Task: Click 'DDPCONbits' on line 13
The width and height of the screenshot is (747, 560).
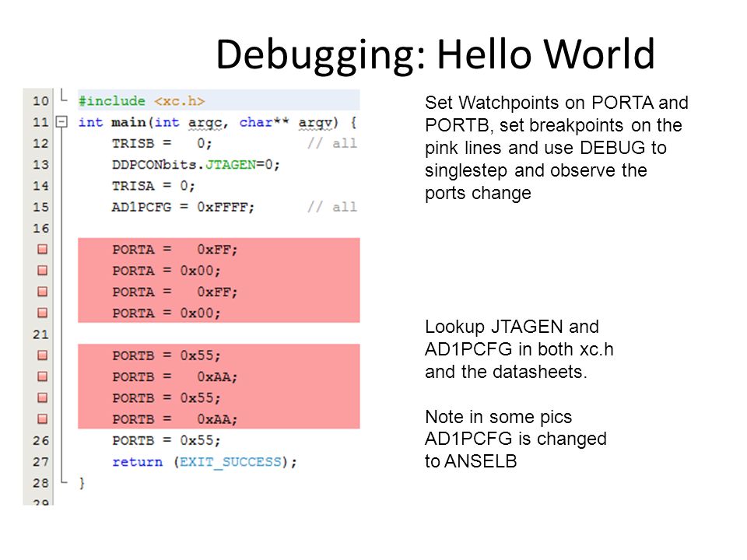Action: click(154, 165)
